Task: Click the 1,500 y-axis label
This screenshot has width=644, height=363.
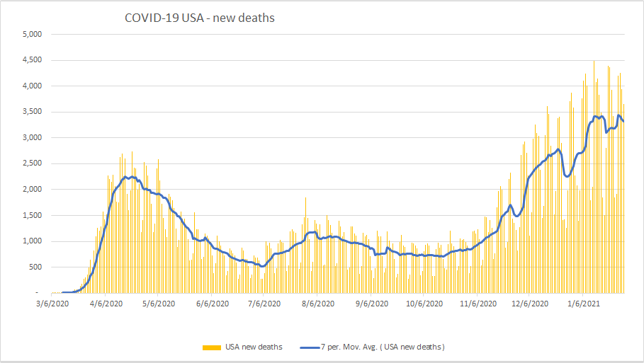Action: [x=32, y=215]
